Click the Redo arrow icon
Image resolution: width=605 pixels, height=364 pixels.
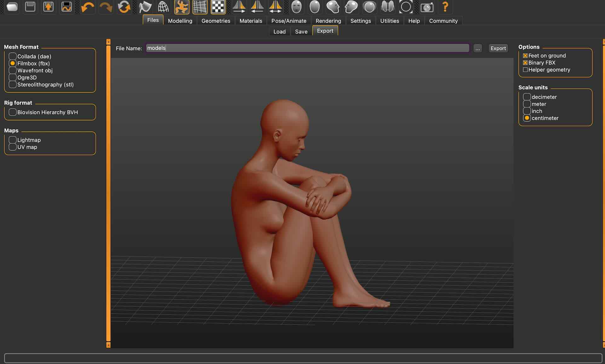(106, 7)
